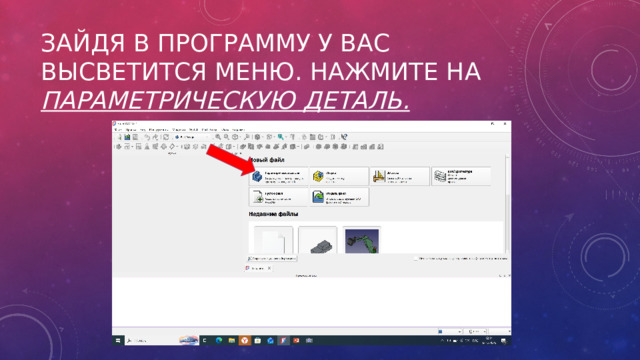The height and width of the screenshot is (360, 640).
Task: Open the workbench selector dropdown
Action: [193, 137]
